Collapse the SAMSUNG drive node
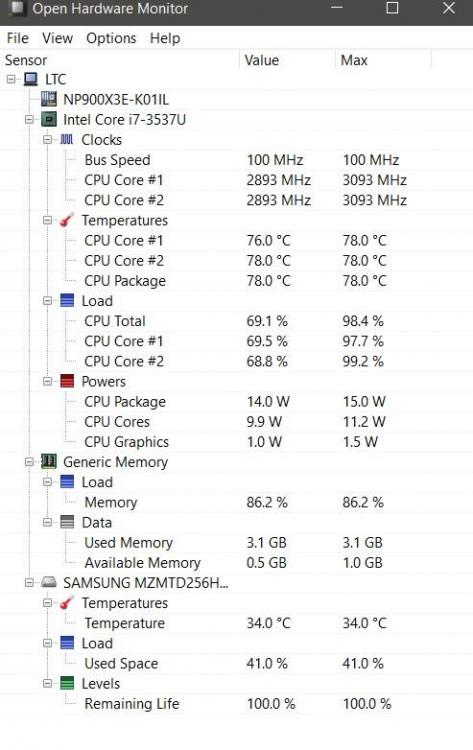The width and height of the screenshot is (473, 750). (x=29, y=583)
